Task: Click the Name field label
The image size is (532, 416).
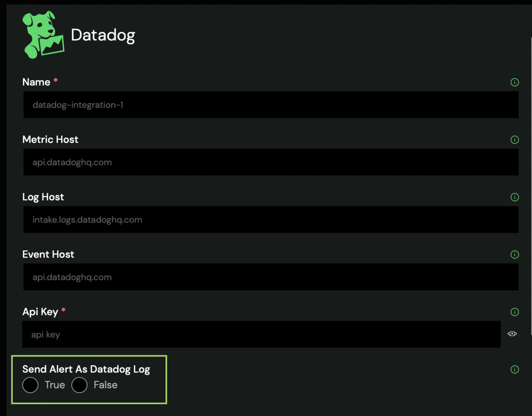Action: 36,82
